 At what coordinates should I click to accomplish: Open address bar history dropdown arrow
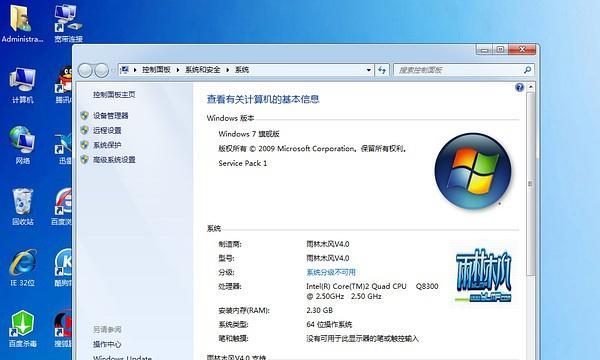tap(368, 70)
